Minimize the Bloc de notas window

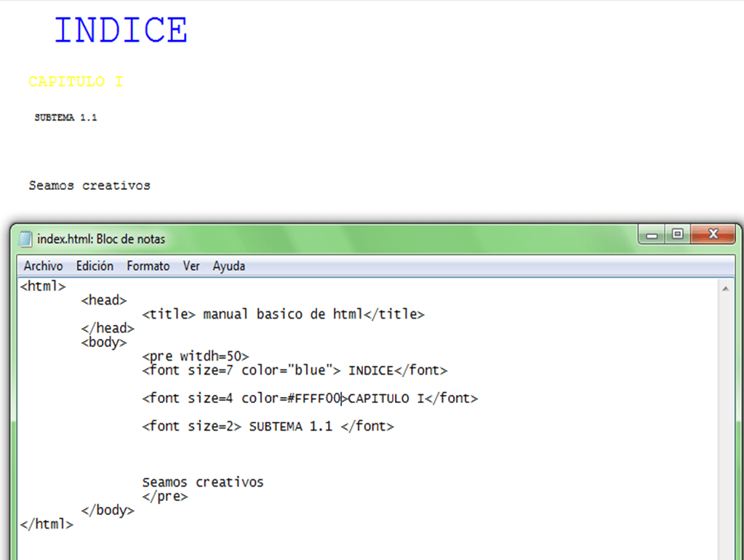point(652,235)
